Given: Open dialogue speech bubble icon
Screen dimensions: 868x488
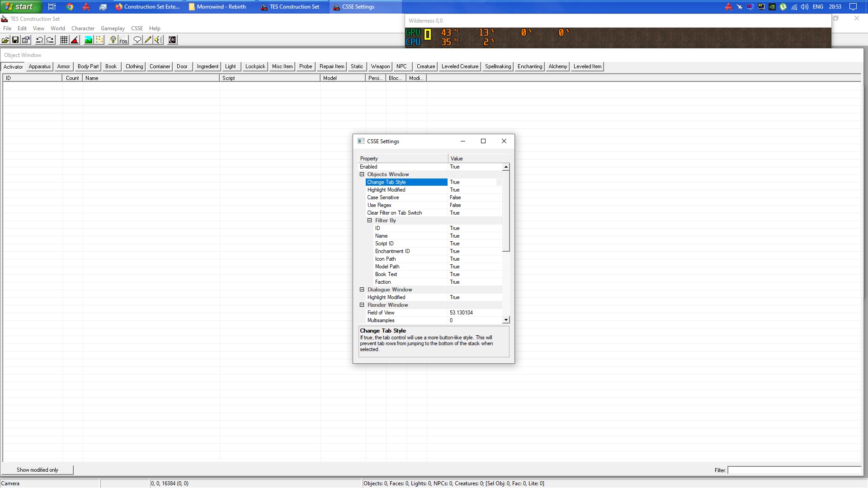Looking at the screenshot, I should [x=137, y=40].
